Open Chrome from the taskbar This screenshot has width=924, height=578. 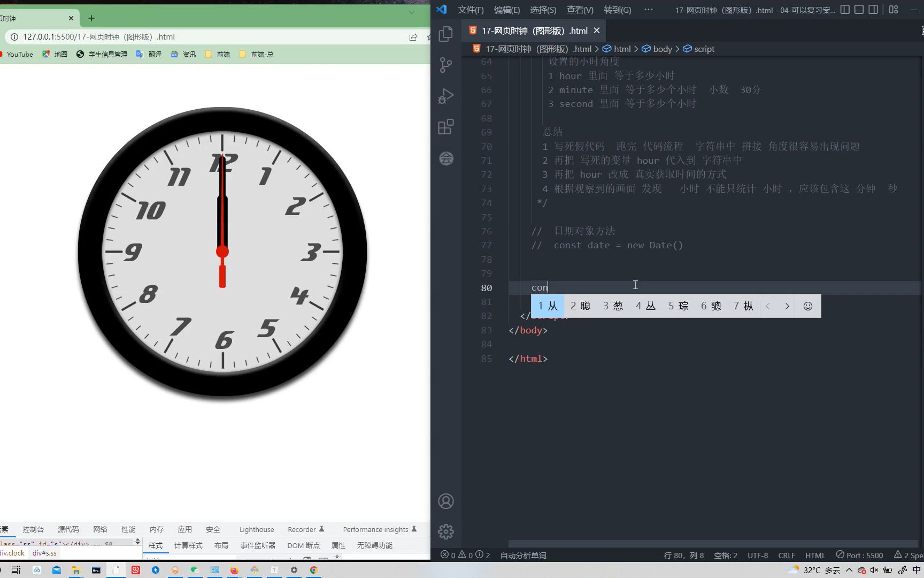point(313,570)
